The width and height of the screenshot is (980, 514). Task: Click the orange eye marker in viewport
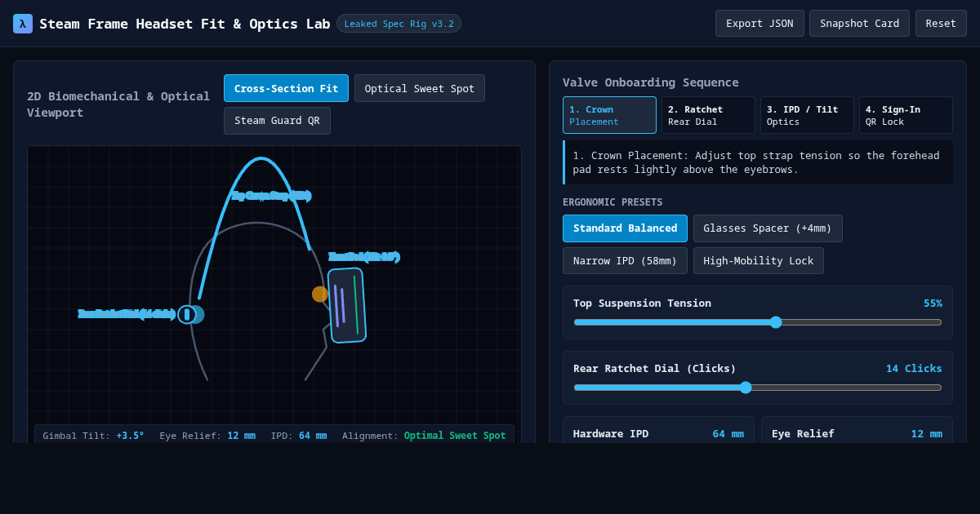tap(320, 294)
